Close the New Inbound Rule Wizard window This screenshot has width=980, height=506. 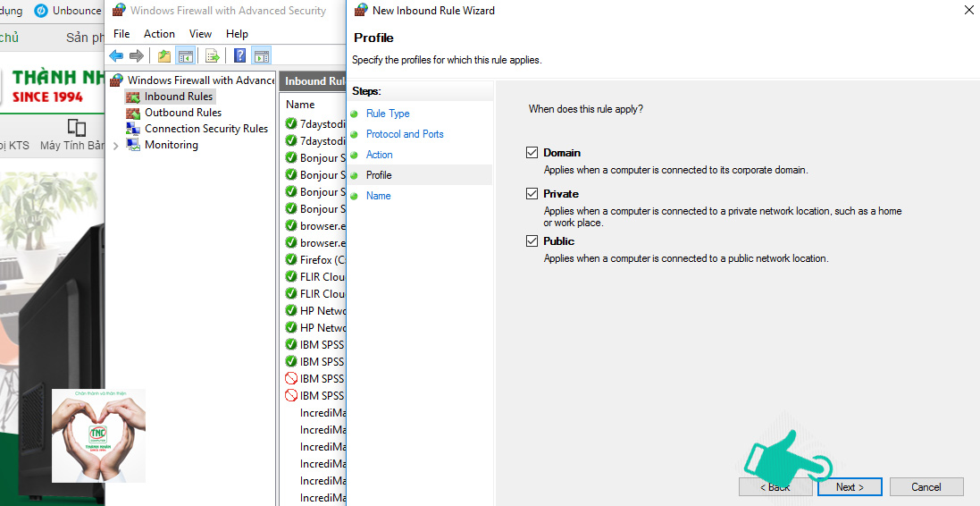click(968, 9)
